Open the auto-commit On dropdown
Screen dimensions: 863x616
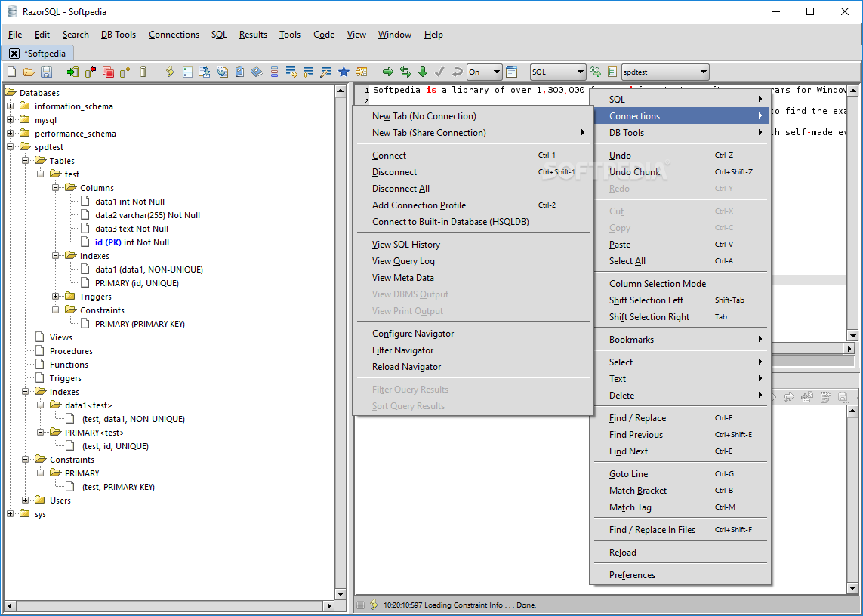[484, 72]
